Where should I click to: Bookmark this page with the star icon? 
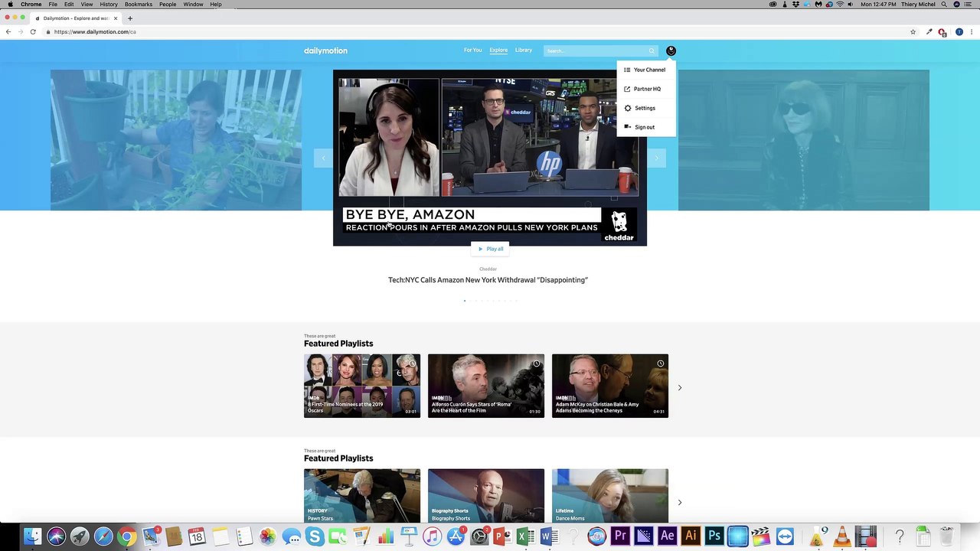point(913,31)
